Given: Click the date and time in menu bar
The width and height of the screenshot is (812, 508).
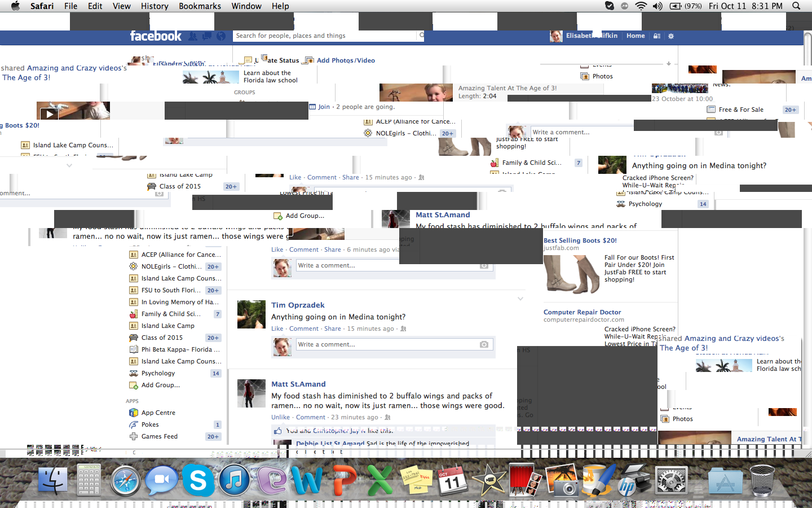Looking at the screenshot, I should tap(745, 6).
